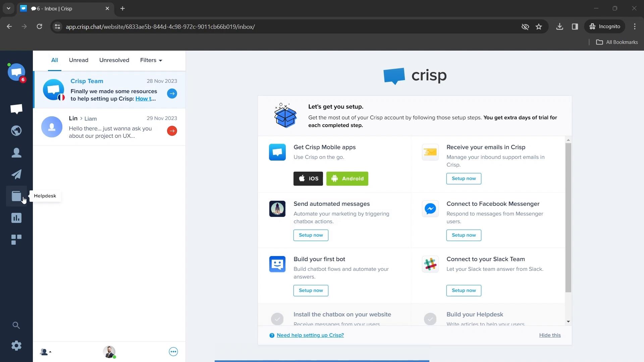Click the Android download button
The width and height of the screenshot is (644, 362).
pos(347,178)
